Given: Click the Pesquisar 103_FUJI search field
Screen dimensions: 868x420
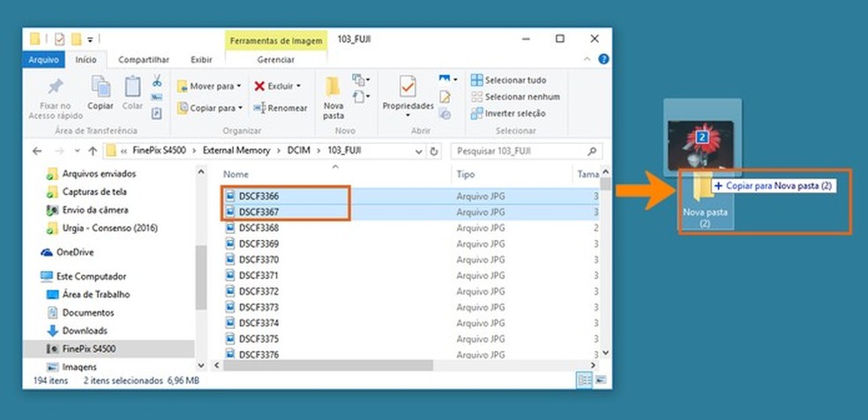Looking at the screenshot, I should [x=526, y=151].
